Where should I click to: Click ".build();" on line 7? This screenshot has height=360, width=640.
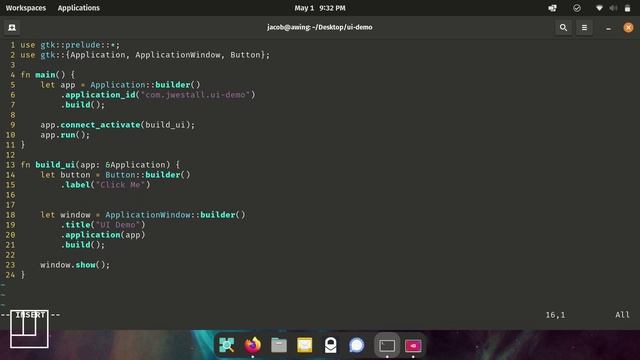[83, 105]
